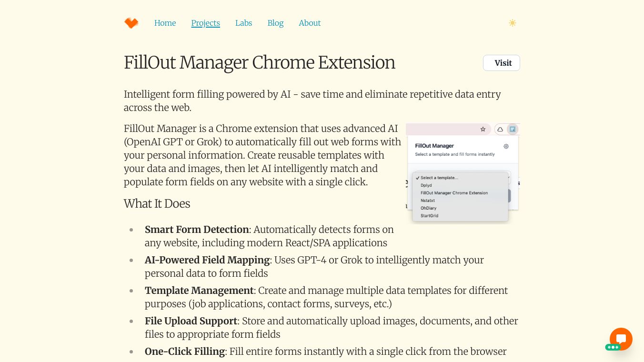
Task: Open the gear settings icon in the popup
Action: (x=506, y=146)
